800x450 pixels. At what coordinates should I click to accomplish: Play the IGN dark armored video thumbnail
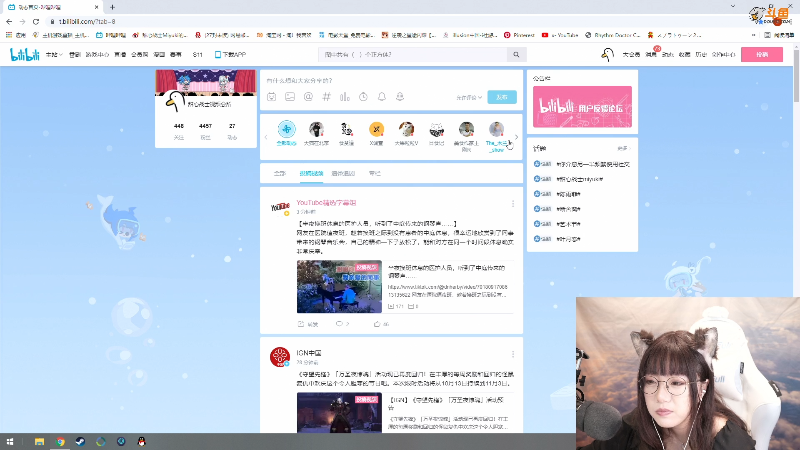click(339, 413)
